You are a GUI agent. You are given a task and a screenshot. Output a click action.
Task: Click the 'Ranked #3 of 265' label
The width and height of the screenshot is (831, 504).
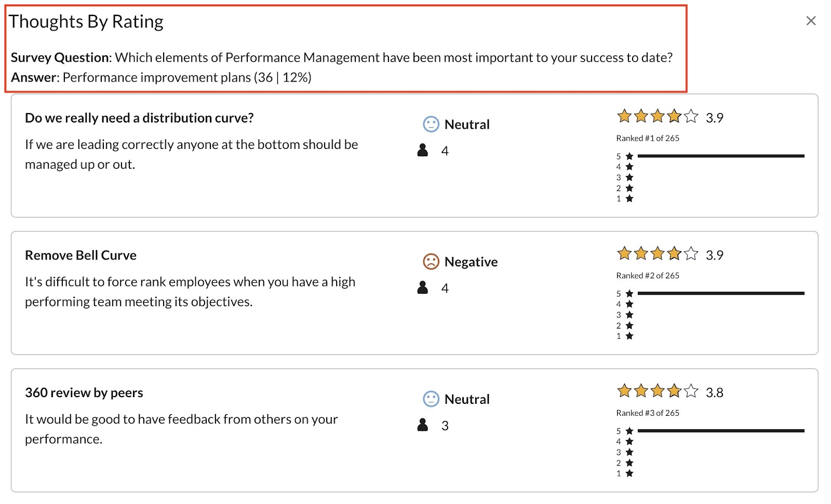pos(648,413)
